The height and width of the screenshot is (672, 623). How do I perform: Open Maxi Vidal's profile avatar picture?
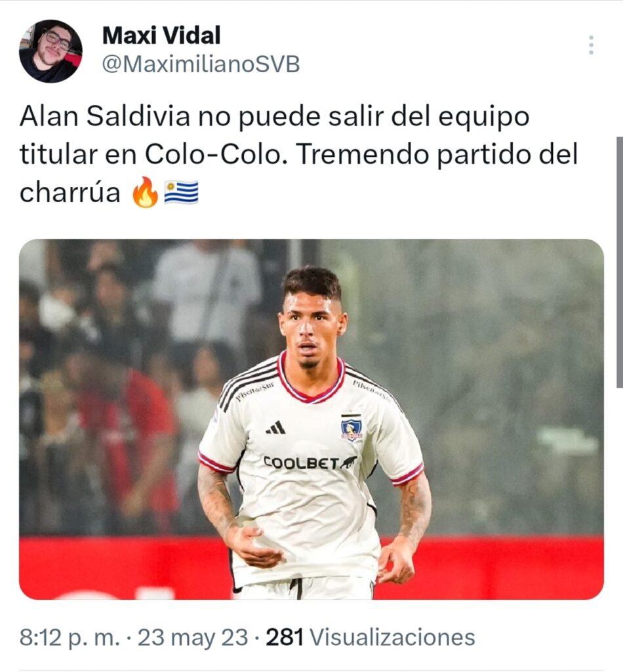(x=50, y=51)
